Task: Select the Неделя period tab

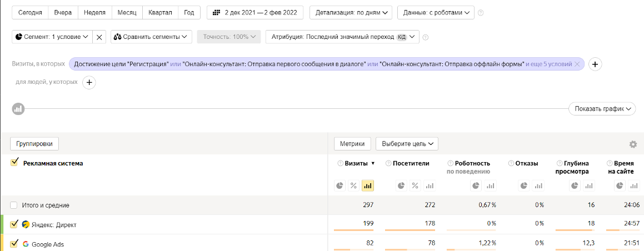Action: (94, 13)
